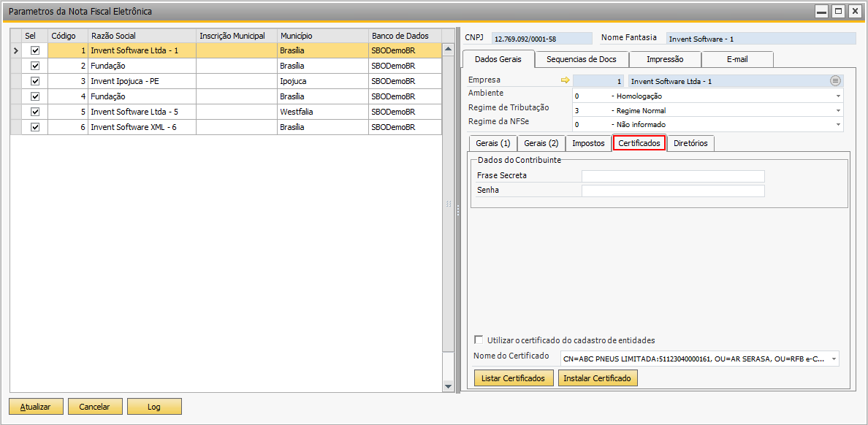Click the current row indicator arrow

pos(15,50)
